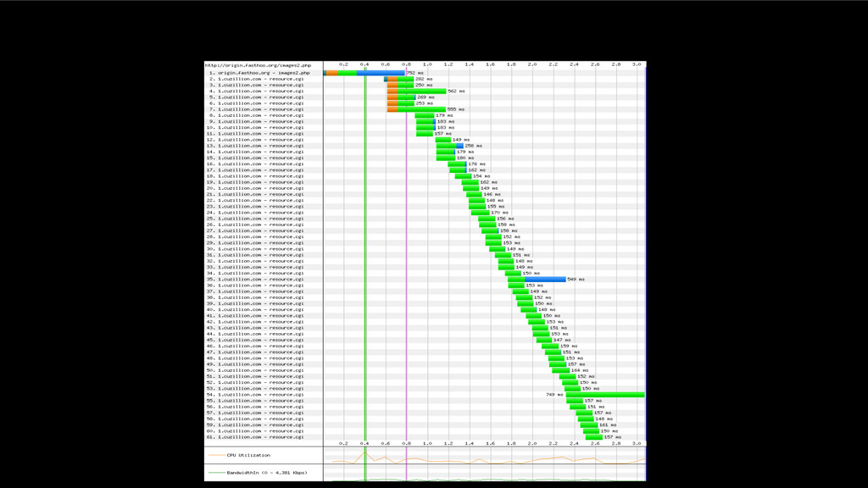Click the 161 ms duration label
This screenshot has width=868, height=488.
pyautogui.click(x=608, y=425)
